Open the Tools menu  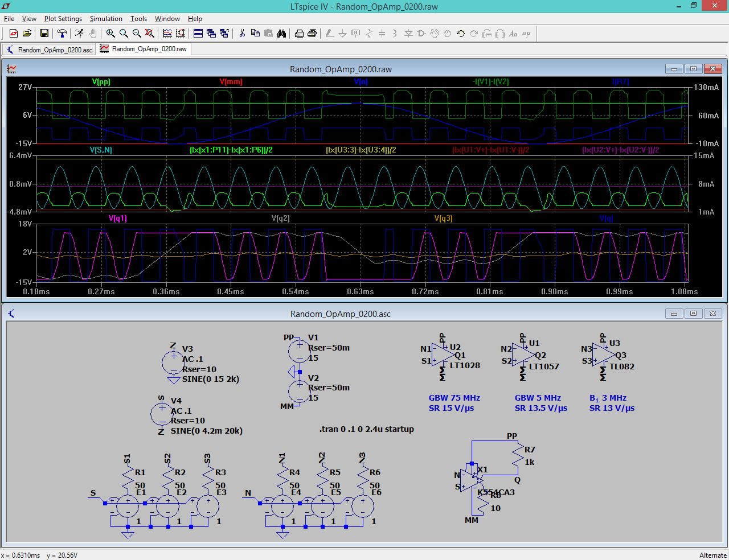(x=138, y=19)
